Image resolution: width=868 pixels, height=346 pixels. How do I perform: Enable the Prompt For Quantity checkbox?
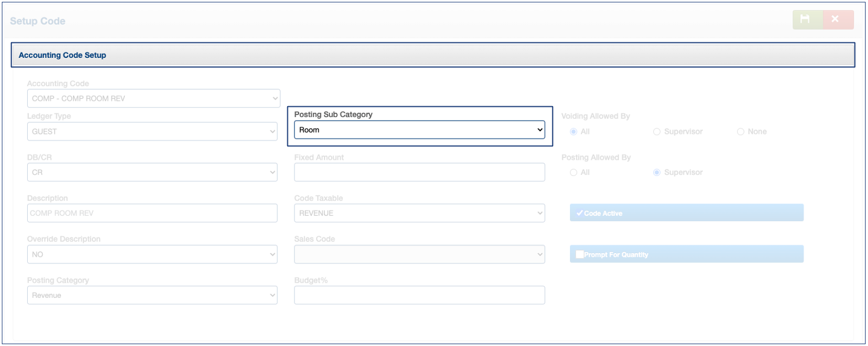tap(580, 254)
